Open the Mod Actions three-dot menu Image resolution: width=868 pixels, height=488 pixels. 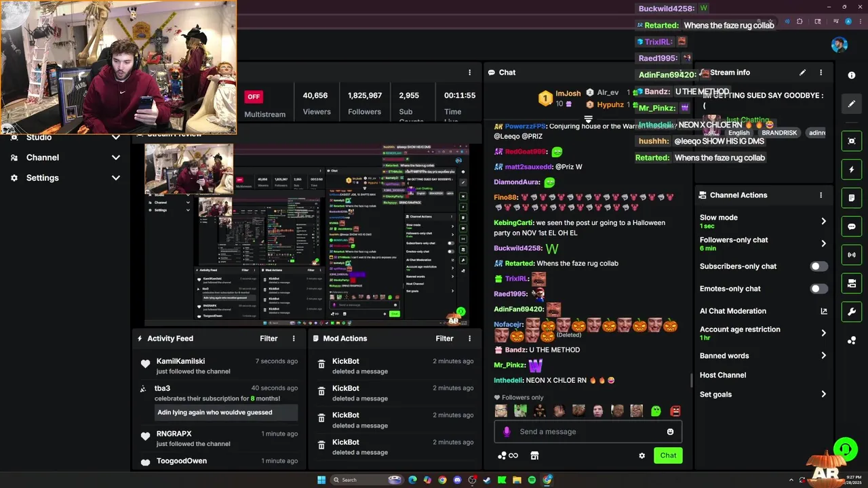(469, 338)
